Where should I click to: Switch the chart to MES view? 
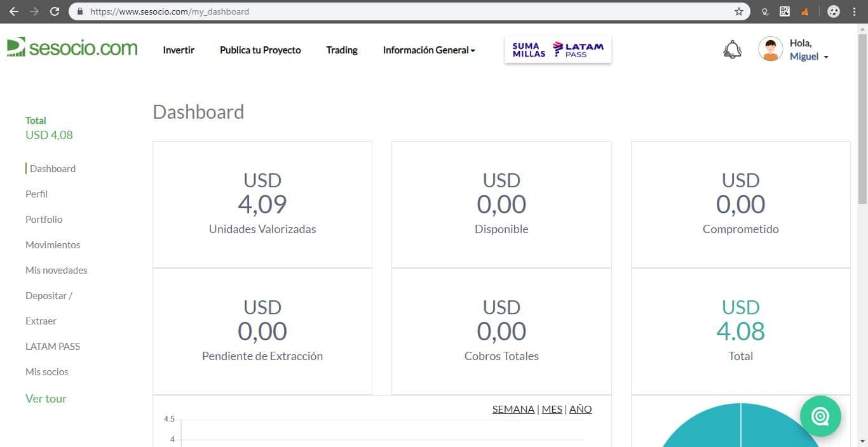552,409
